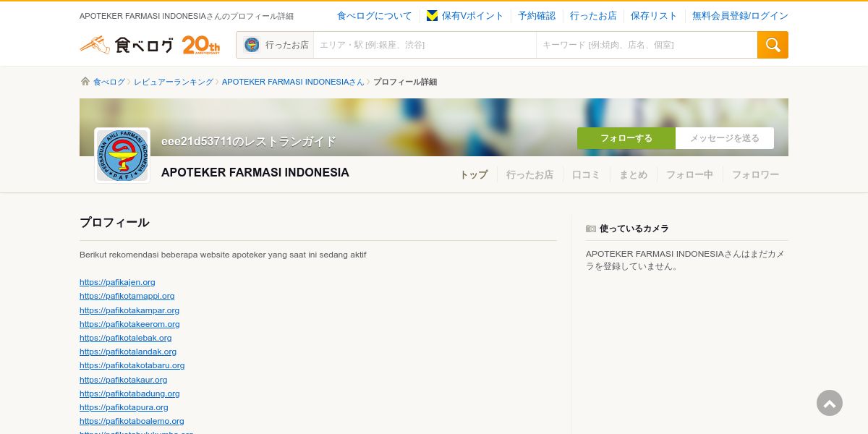The height and width of the screenshot is (434, 868).
Task: Click the フォローする button
Action: (x=626, y=138)
